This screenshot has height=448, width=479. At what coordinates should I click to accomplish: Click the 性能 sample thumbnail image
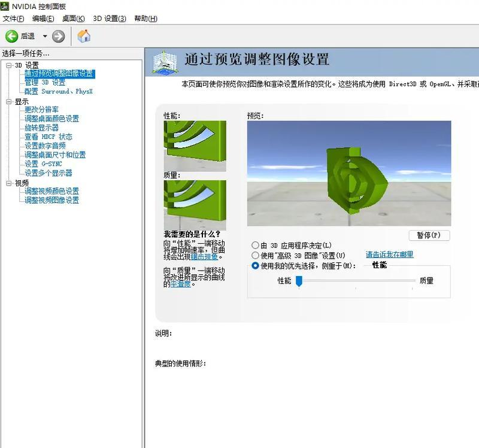click(x=195, y=146)
